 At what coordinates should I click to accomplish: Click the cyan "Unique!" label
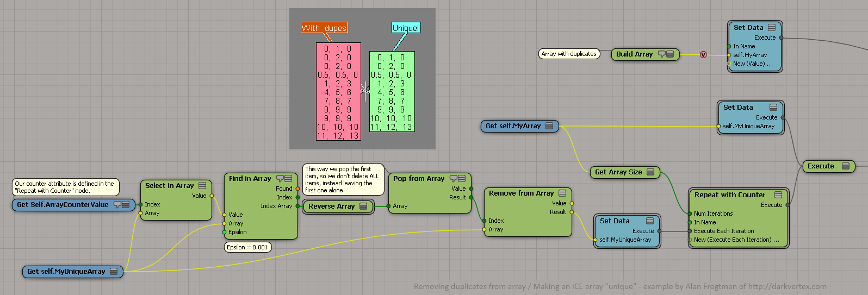point(406,28)
